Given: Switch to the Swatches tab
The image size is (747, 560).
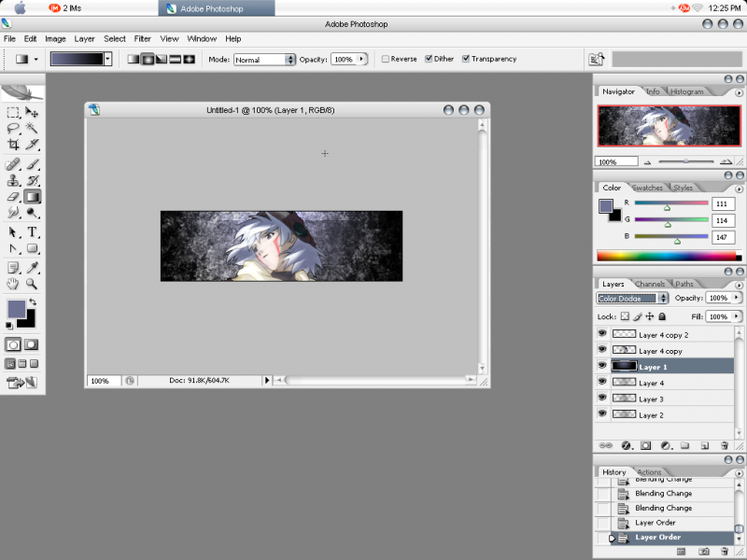Looking at the screenshot, I should pyautogui.click(x=647, y=188).
